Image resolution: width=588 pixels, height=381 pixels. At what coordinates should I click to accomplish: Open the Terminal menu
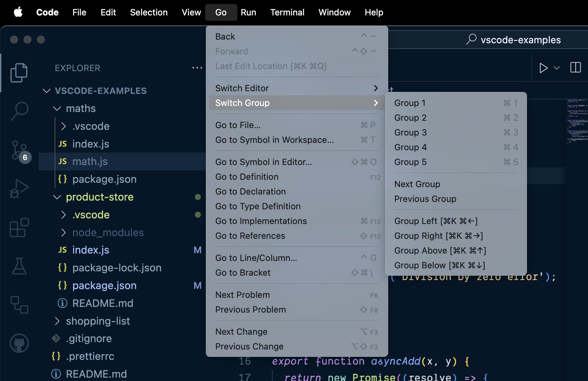pos(287,12)
